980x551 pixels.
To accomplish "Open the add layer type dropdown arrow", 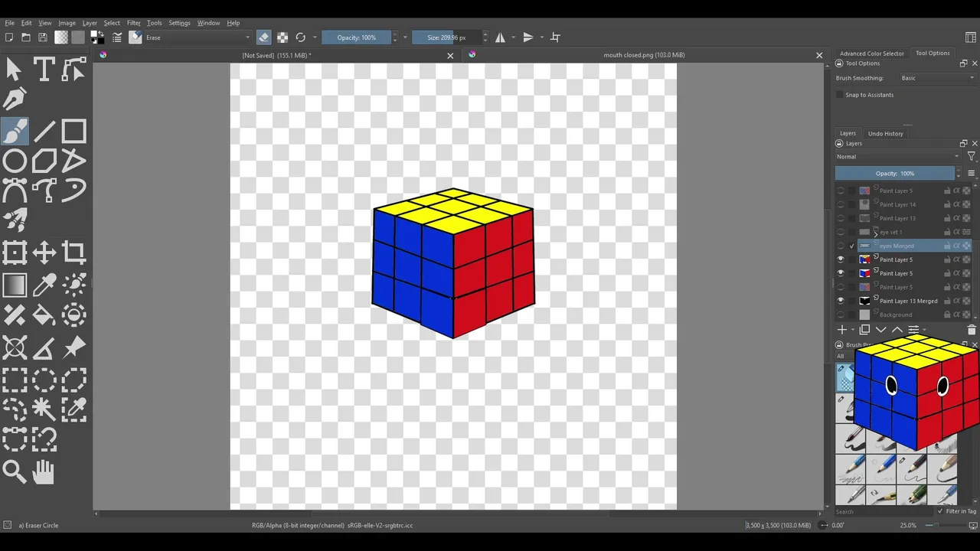I will 852,330.
